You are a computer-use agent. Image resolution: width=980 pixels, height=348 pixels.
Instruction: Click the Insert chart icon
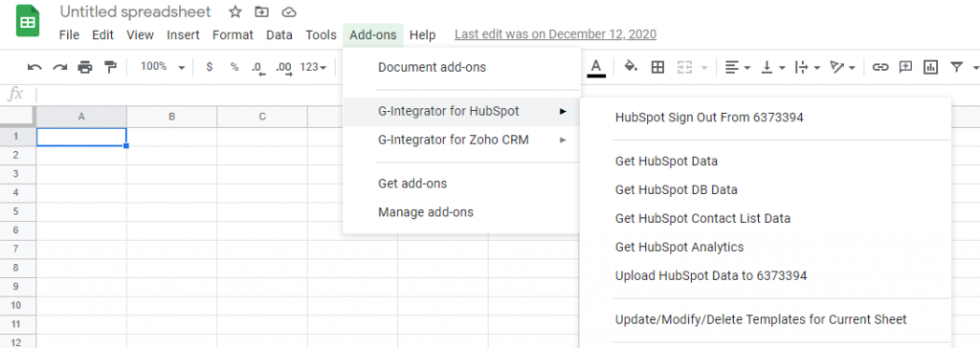tap(930, 67)
